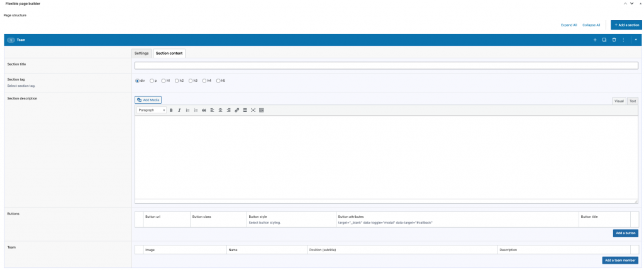Align text right in editor
The image size is (644, 270).
pyautogui.click(x=229, y=110)
